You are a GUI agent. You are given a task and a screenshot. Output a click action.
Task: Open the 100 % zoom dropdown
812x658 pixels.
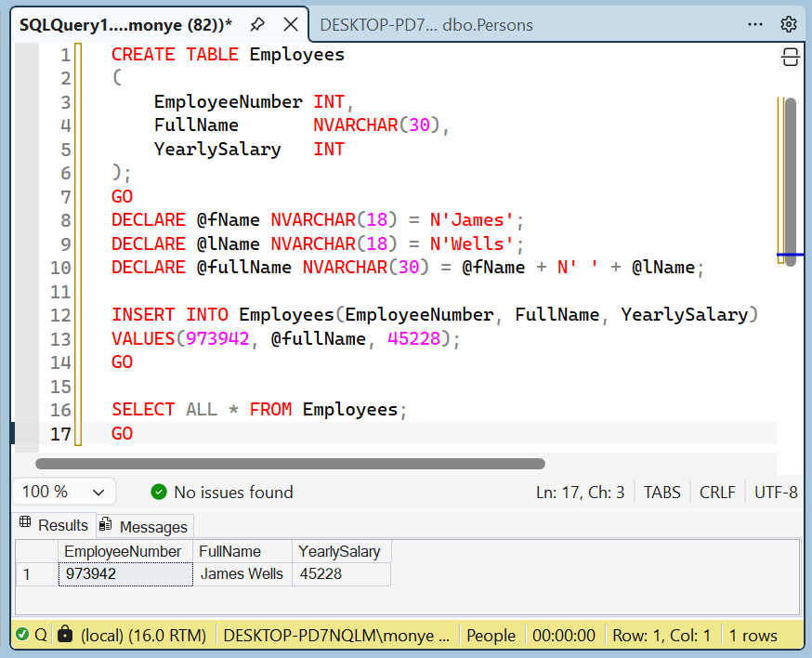(64, 492)
